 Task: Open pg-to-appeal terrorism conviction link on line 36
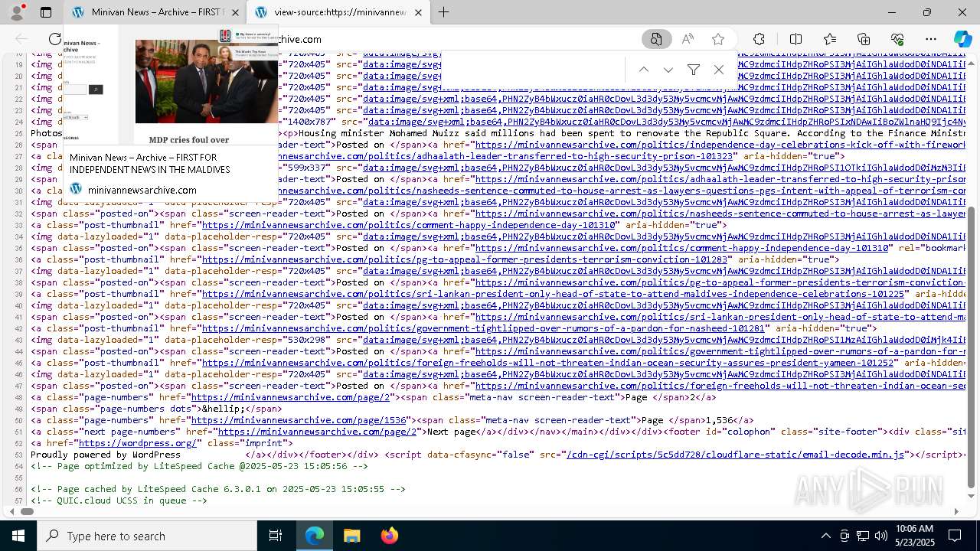465,259
